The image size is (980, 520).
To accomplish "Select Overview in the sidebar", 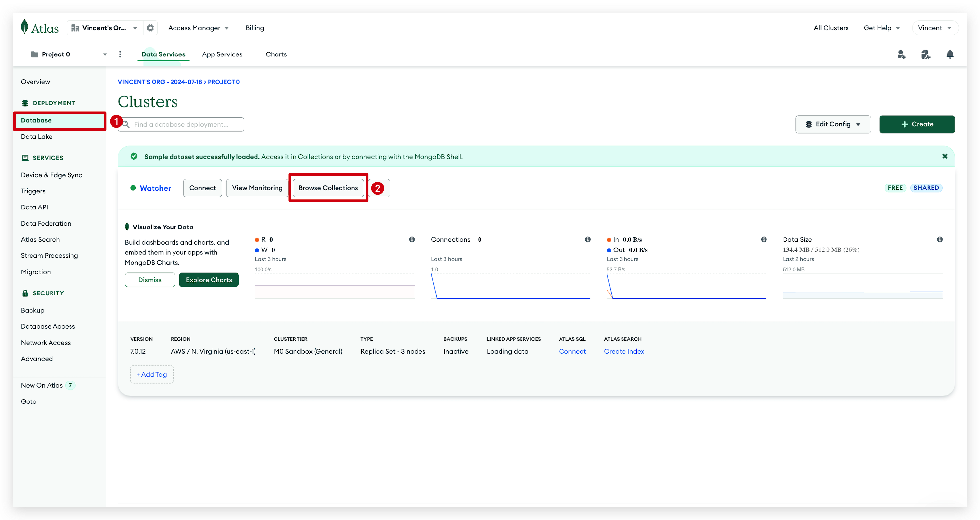I will pos(35,82).
